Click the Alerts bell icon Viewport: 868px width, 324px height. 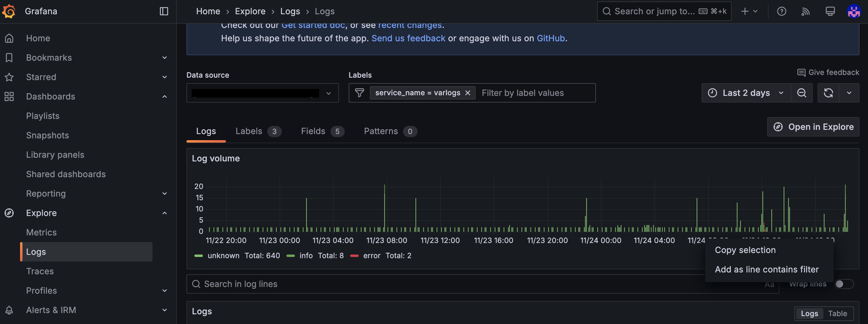pos(9,310)
